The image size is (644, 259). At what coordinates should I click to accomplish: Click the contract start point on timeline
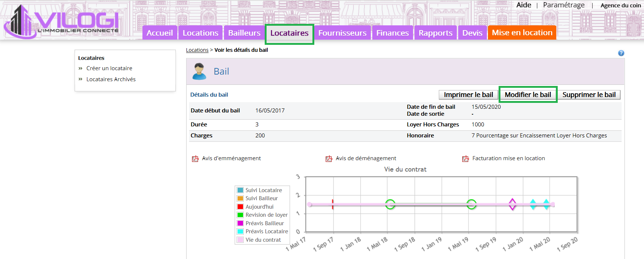tap(310, 205)
